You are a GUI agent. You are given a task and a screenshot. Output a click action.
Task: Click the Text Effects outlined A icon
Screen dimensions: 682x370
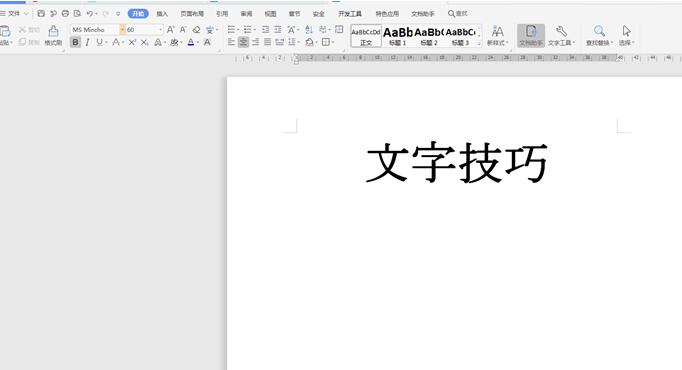coord(158,42)
